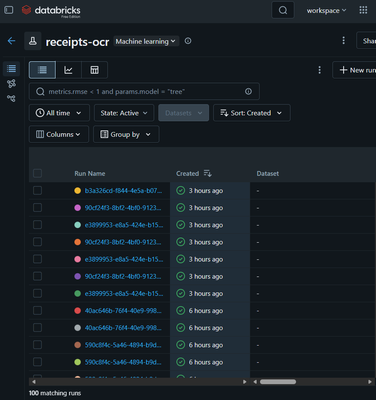Check the box for the brown-dot 590c8f4c run
Screen dimensions: 376x400
(38, 345)
